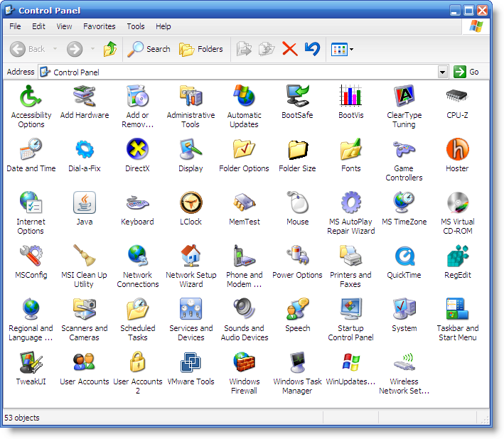Select the BootSafe icon
Screen dimensions: 504x439
pos(297,96)
